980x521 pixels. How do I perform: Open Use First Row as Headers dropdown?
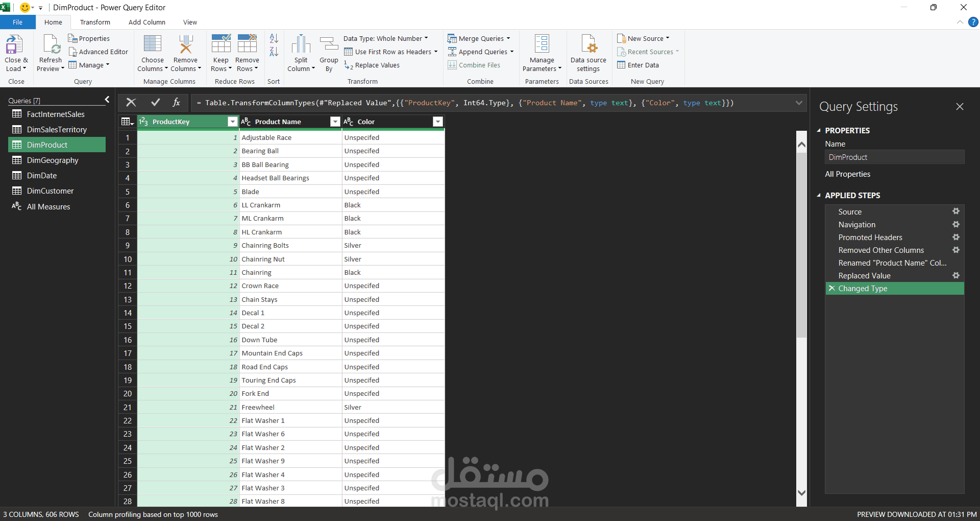391,52
